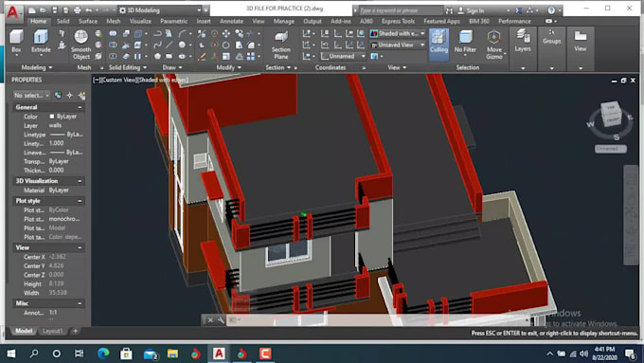
Task: Click the Plot printer icon in quick access toolbar
Action: pyautogui.click(x=77, y=10)
